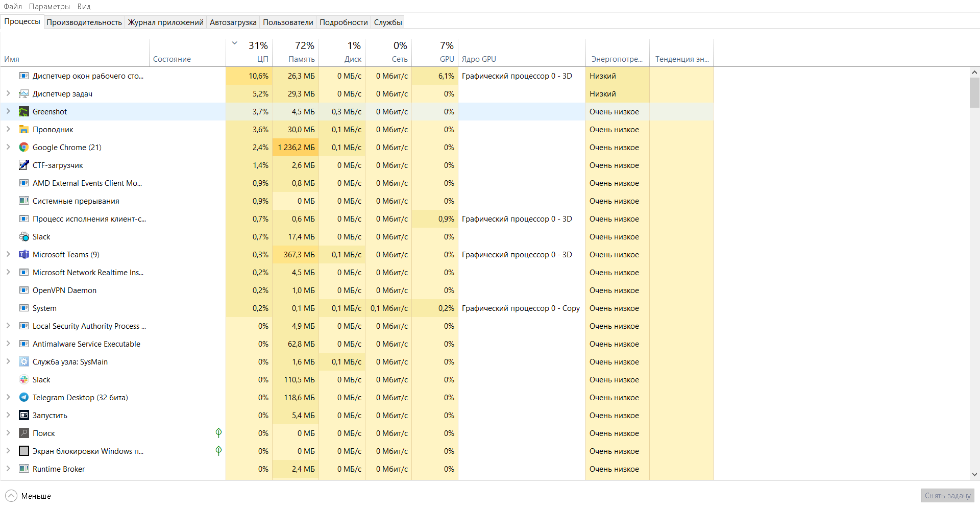
Task: Click the OpenVPN Daemon icon
Action: point(23,290)
